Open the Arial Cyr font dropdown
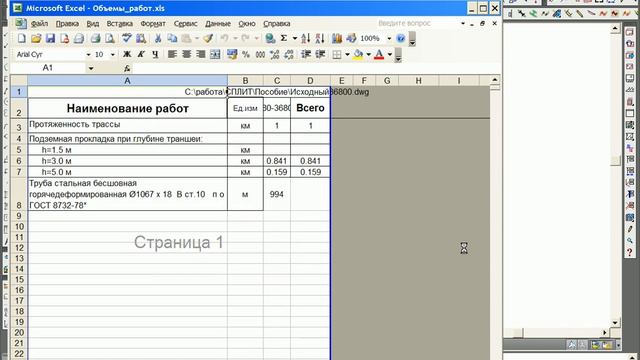Viewport: 640px width, 360px height. [88, 54]
